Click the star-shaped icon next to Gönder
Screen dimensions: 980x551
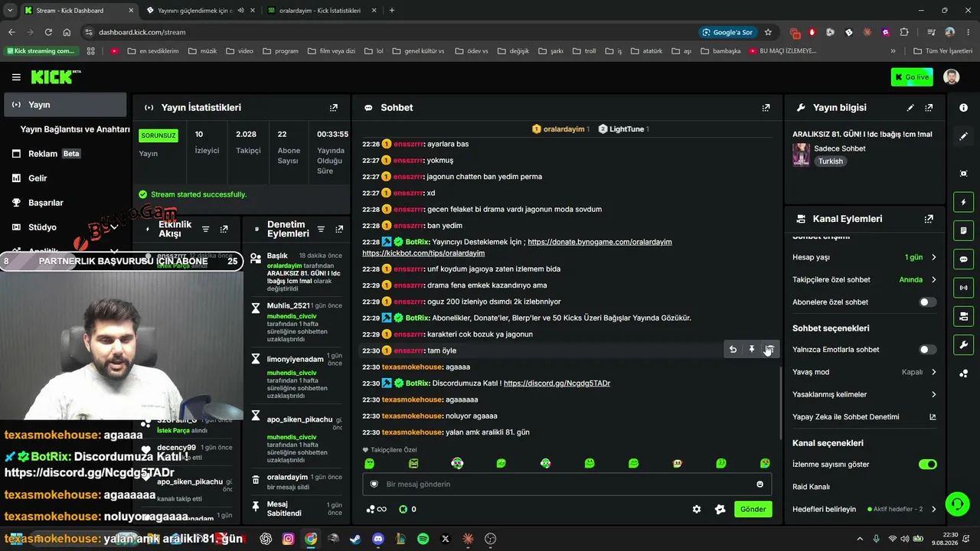click(x=720, y=510)
